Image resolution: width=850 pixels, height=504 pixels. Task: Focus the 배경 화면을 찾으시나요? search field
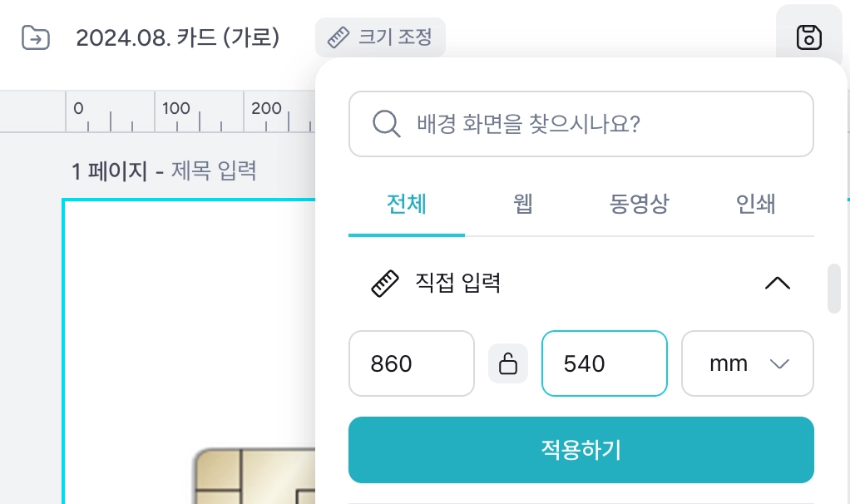[599, 124]
